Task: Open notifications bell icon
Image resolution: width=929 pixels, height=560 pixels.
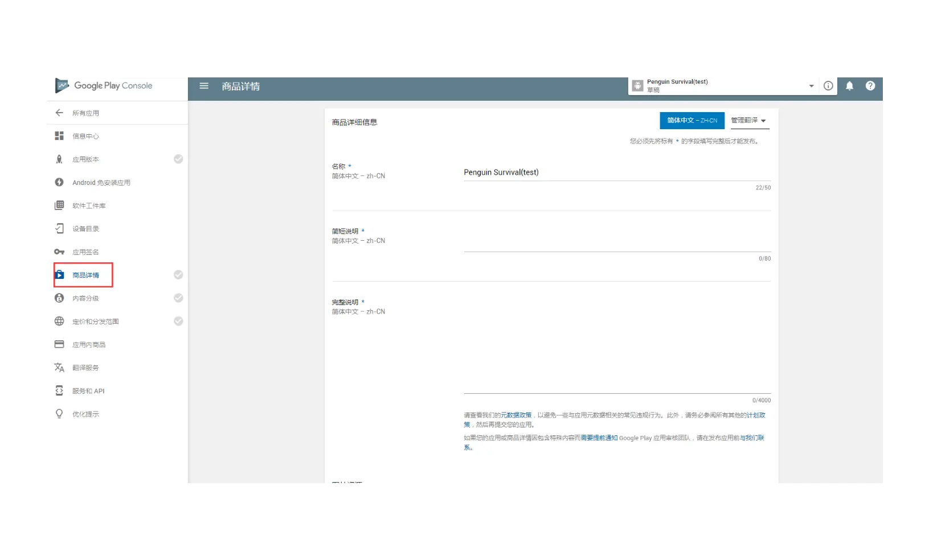Action: point(849,86)
